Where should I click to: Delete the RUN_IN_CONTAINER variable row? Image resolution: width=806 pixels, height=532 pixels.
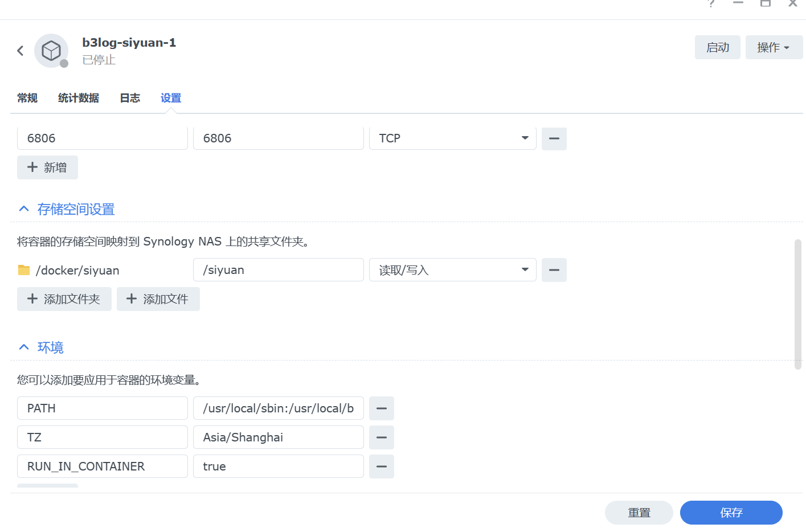[382, 466]
